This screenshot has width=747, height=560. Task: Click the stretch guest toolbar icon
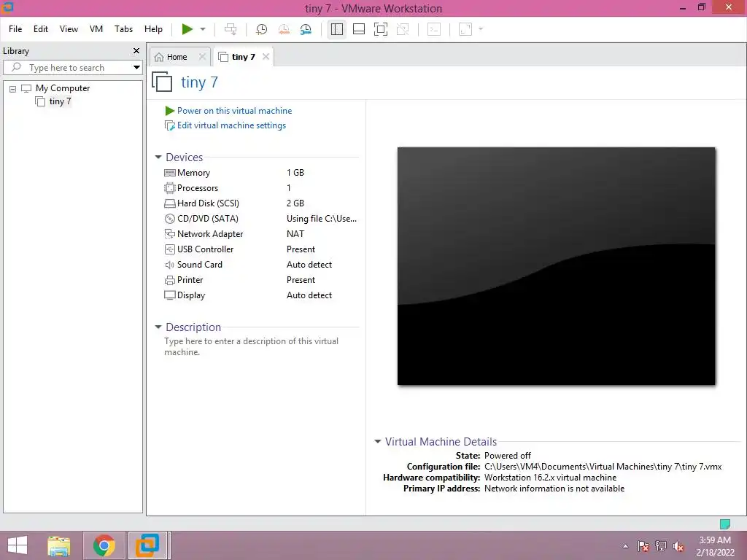click(465, 29)
